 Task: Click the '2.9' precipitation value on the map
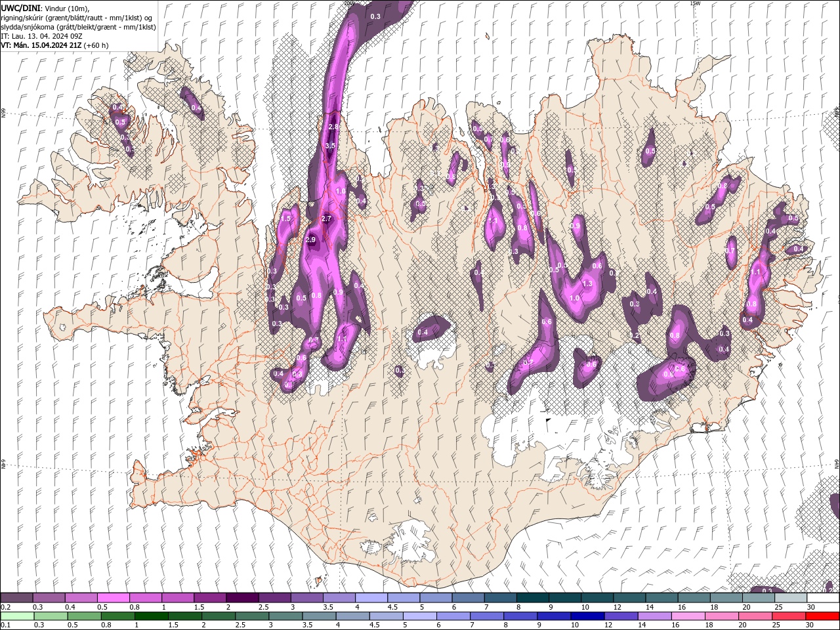tap(310, 240)
